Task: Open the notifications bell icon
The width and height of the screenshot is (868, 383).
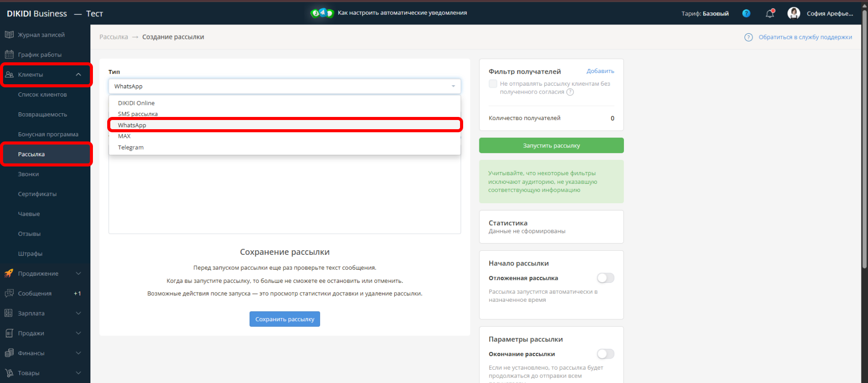Action: click(770, 14)
